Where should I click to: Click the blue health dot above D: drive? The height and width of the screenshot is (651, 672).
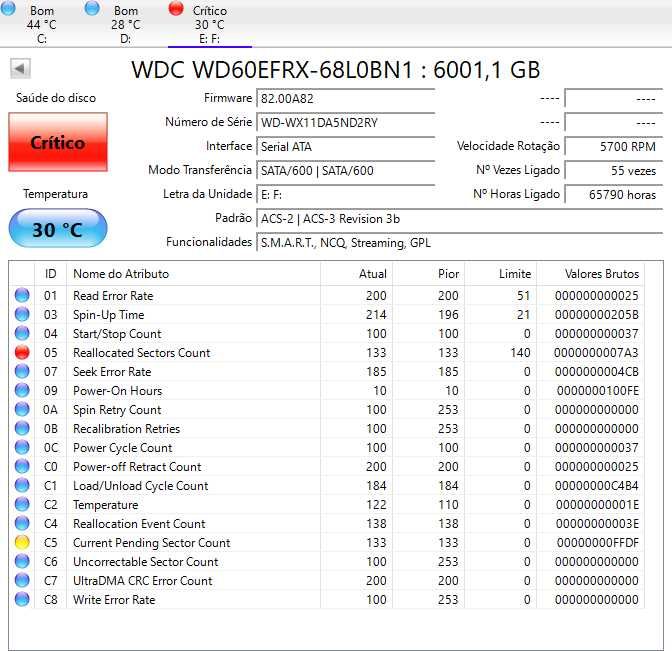coord(92,8)
